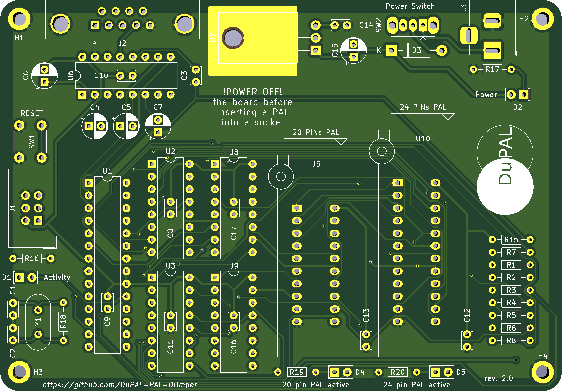
Task: Click the R15 resistor label
Action: (x=297, y=372)
